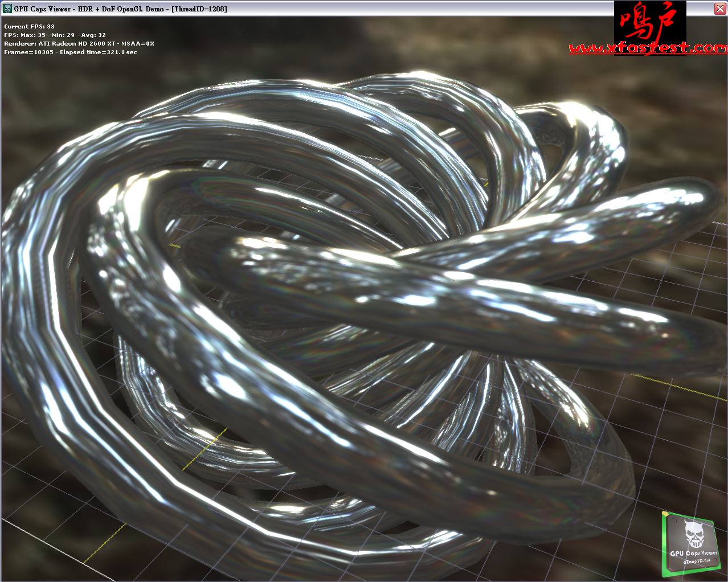The height and width of the screenshot is (582, 728).
Task: Click the GPU Caps Viewer title bar icon
Action: (x=7, y=9)
